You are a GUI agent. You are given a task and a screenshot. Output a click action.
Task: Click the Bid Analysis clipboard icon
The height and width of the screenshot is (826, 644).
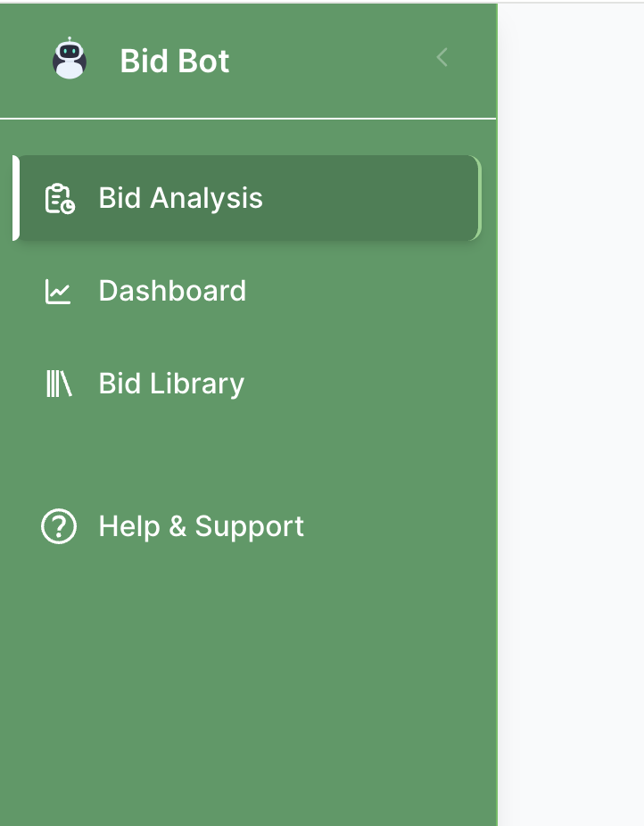(60, 199)
